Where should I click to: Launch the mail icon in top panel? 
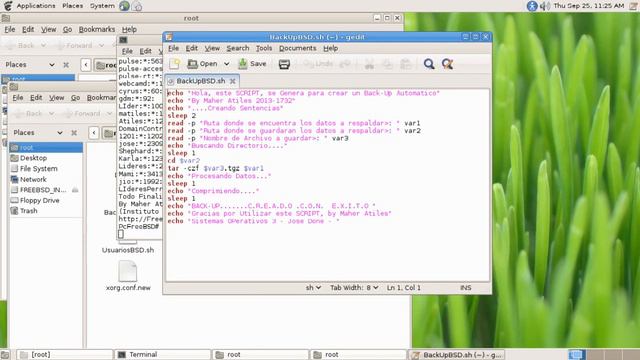coord(138,7)
